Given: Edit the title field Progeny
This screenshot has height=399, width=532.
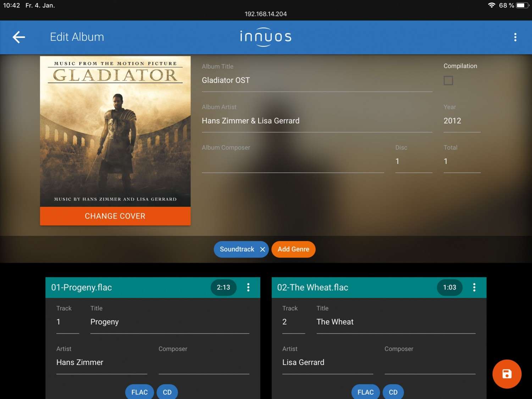Looking at the screenshot, I should click(x=170, y=322).
